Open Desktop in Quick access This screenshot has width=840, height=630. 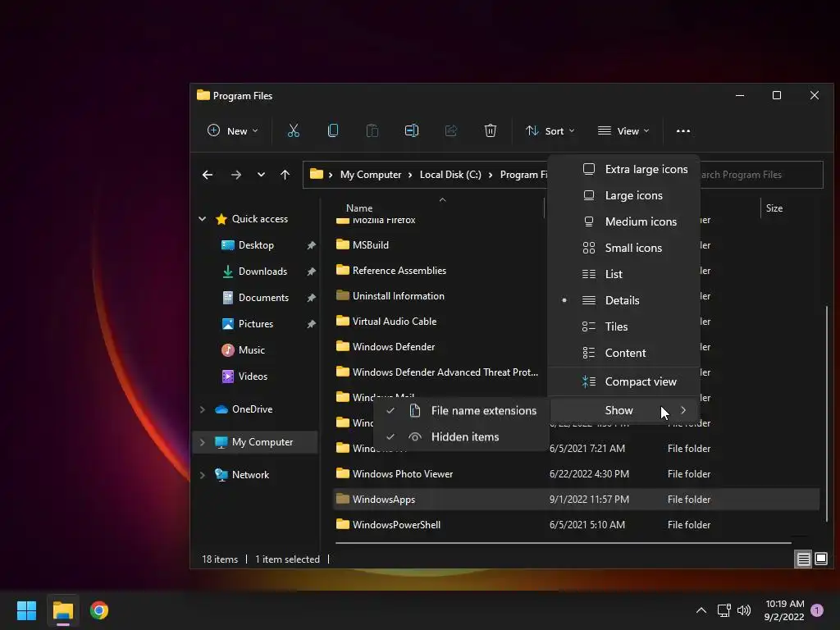[256, 245]
